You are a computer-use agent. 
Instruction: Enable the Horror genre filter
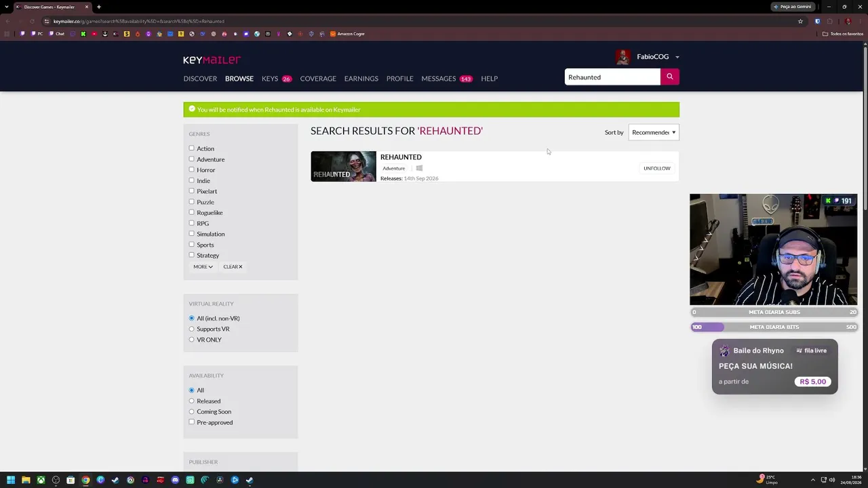pos(191,169)
